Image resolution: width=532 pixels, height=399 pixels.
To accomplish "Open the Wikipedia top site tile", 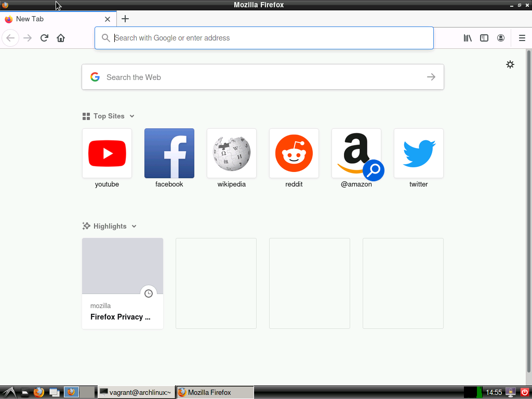I will pyautogui.click(x=232, y=154).
